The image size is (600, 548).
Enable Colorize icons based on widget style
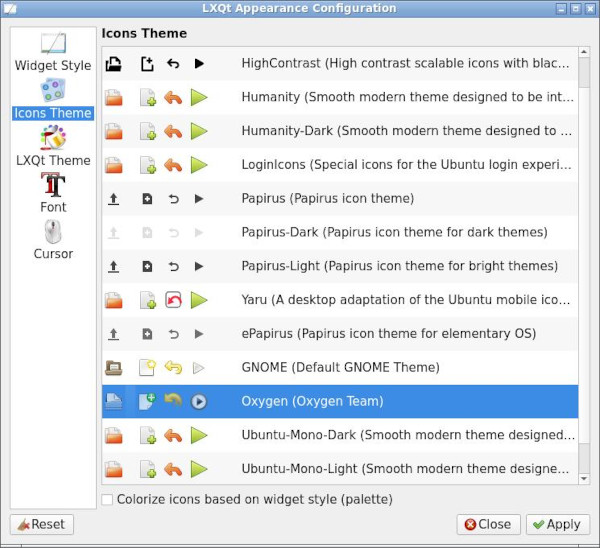click(108, 499)
